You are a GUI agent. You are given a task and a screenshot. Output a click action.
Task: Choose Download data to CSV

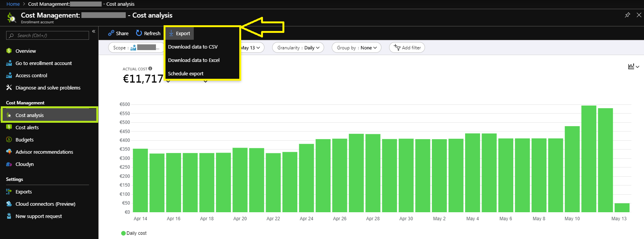click(193, 47)
